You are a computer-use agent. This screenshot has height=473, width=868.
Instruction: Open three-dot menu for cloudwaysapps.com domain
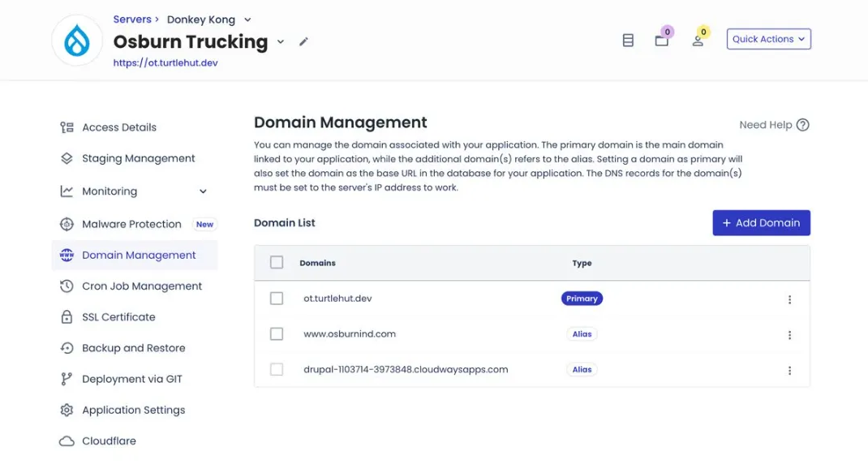point(789,371)
